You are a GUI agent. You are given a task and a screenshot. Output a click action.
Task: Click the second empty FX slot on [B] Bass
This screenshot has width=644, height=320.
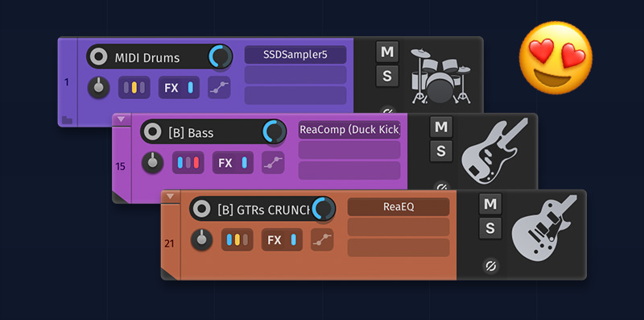[x=349, y=150]
